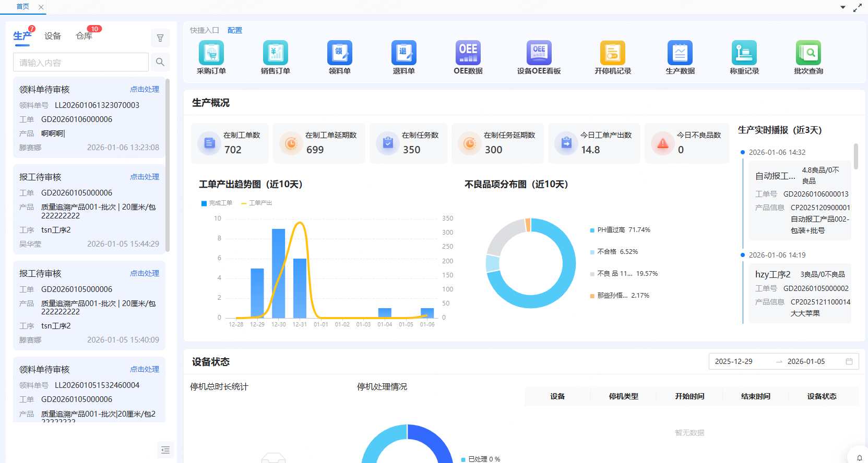Set the start date 2025-12-29
The image size is (868, 463).
(x=734, y=361)
